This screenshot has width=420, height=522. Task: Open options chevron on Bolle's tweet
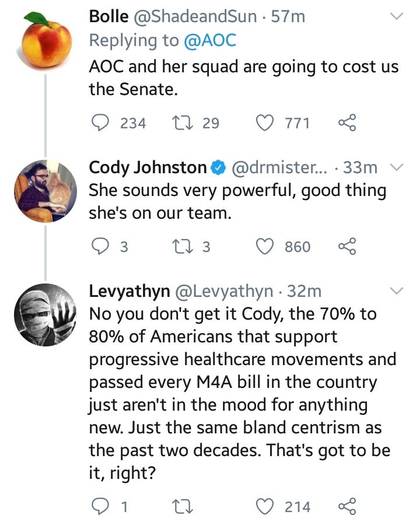pos(397,16)
